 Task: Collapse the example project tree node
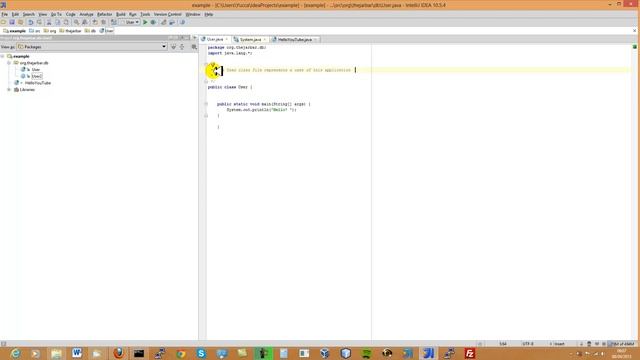pos(2,56)
